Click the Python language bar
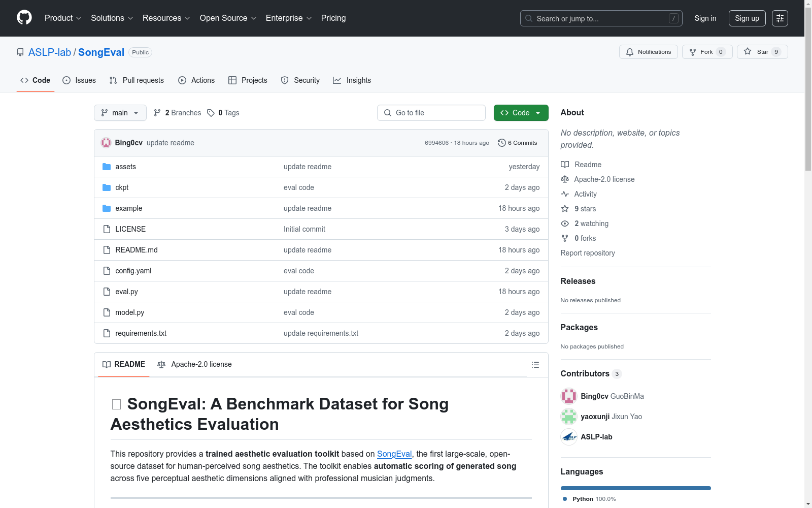 click(x=636, y=488)
